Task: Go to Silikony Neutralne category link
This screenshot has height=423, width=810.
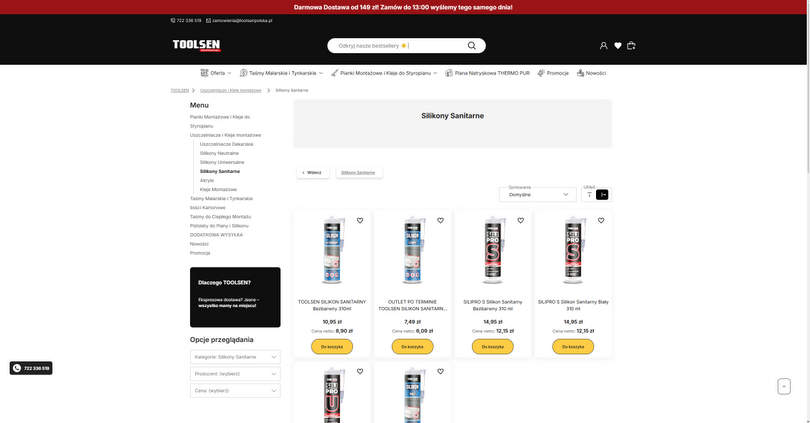Action: coord(219,153)
